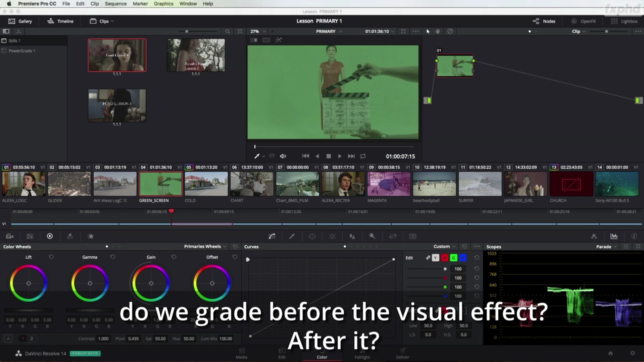
Task: Open the Tracker panel
Action: 332,236
